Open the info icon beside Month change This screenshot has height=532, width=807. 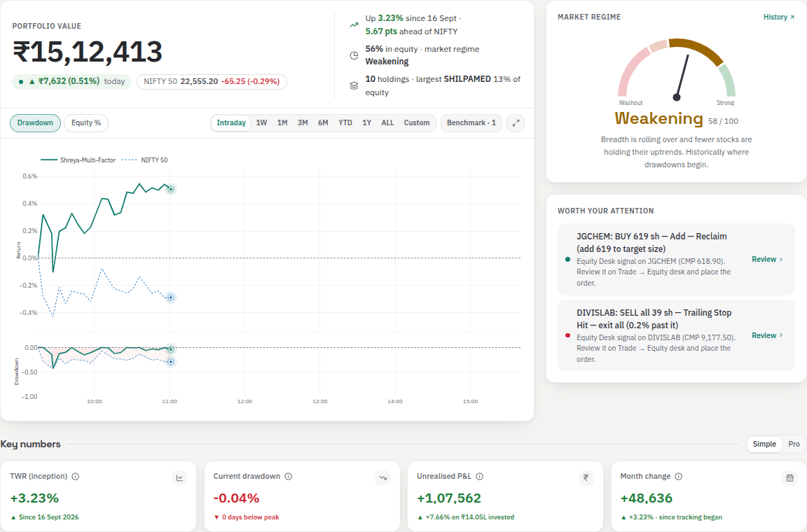click(x=679, y=477)
